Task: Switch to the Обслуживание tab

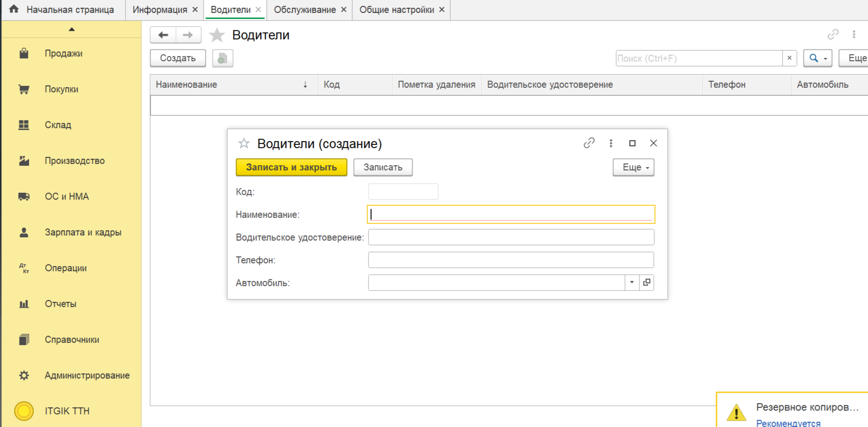Action: pos(305,10)
